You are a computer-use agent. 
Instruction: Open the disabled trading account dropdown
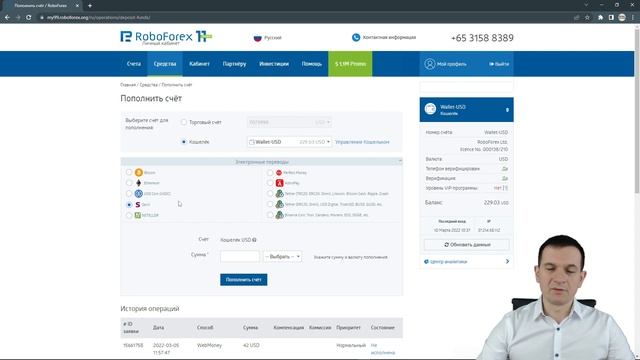(289, 122)
